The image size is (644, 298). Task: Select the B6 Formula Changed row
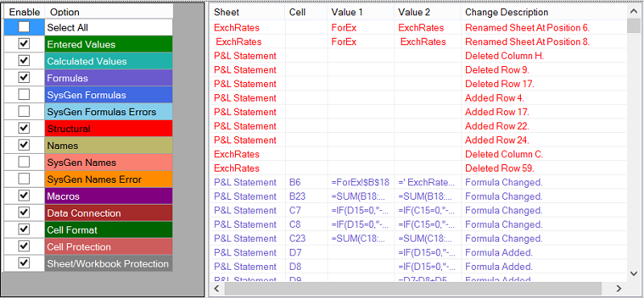[x=418, y=182]
